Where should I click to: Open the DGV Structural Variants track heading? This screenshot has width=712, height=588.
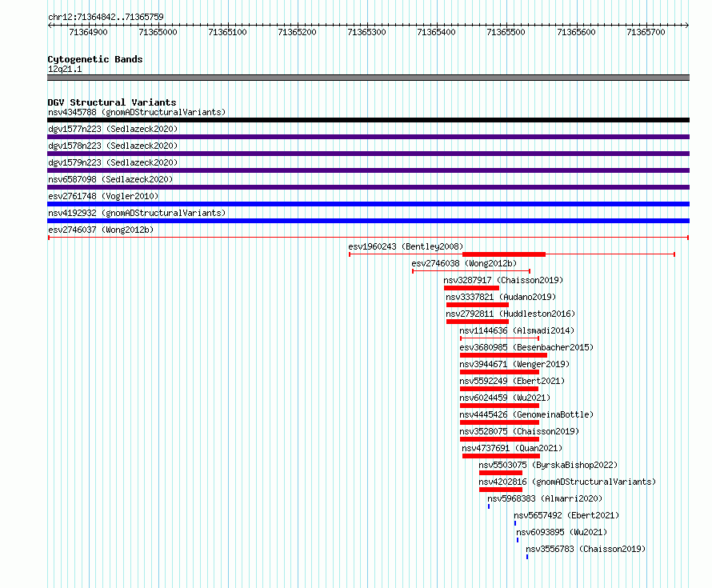pos(112,102)
